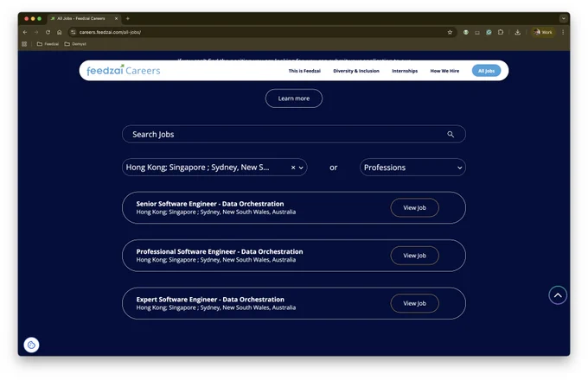Click Professional Software Engineer - Data Orchestration title
The height and width of the screenshot is (380, 588).
coord(220,251)
